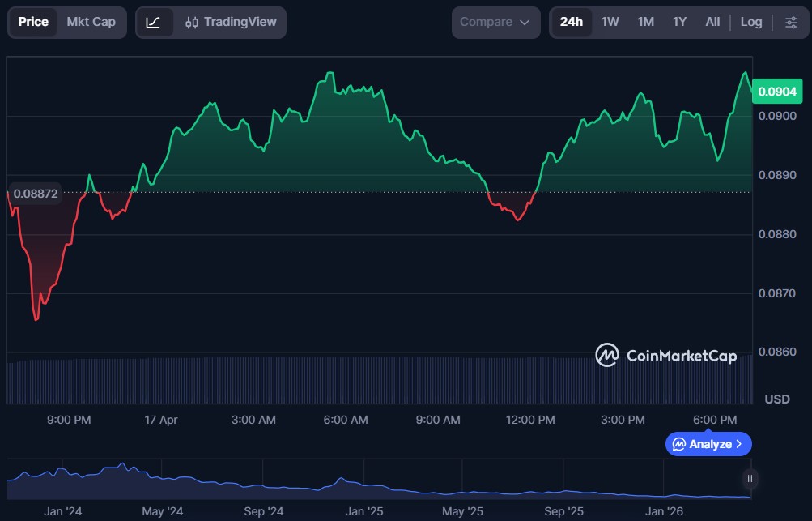Choose the 1Y time range

click(679, 23)
